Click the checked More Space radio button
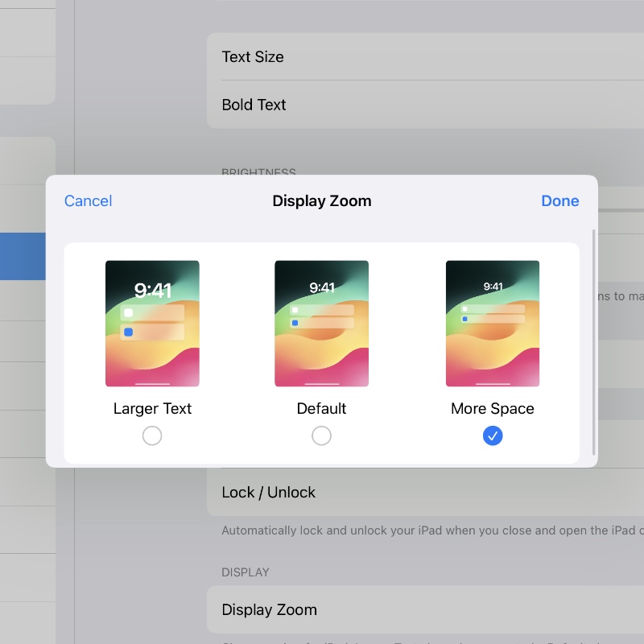Image resolution: width=644 pixels, height=644 pixels. click(x=493, y=436)
